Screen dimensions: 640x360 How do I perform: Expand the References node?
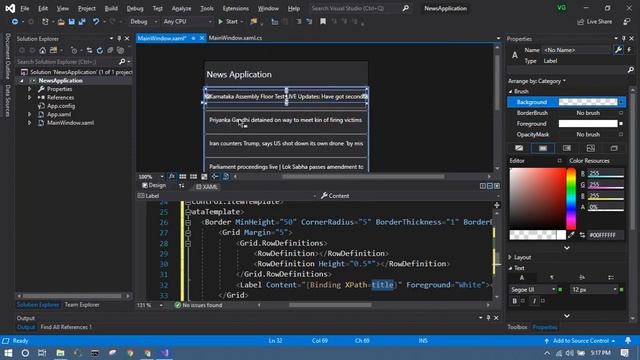pos(29,98)
